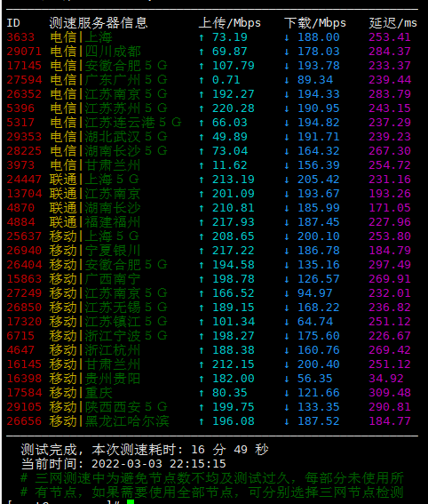428x504 pixels.
Task: Click the 延迟/ms column header
Action: pyautogui.click(x=393, y=23)
